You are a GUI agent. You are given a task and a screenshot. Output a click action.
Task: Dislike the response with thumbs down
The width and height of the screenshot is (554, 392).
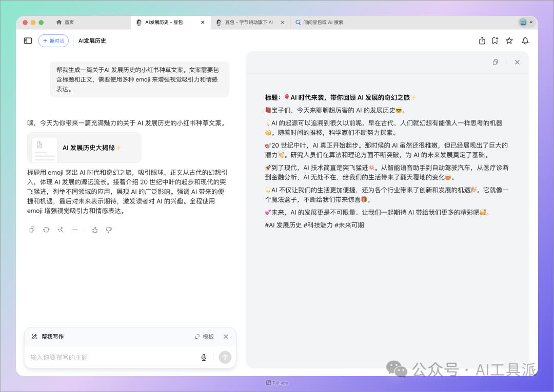pyautogui.click(x=109, y=230)
